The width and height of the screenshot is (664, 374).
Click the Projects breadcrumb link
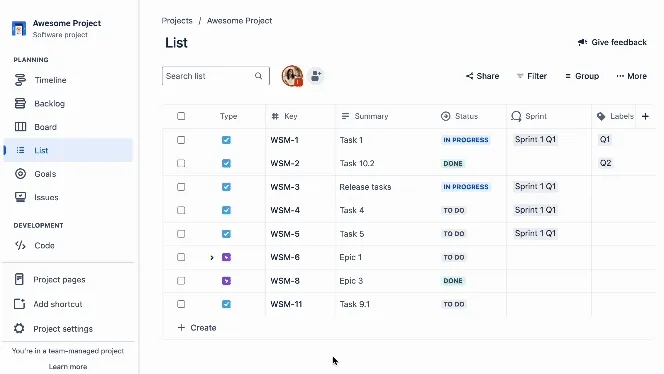pos(177,21)
